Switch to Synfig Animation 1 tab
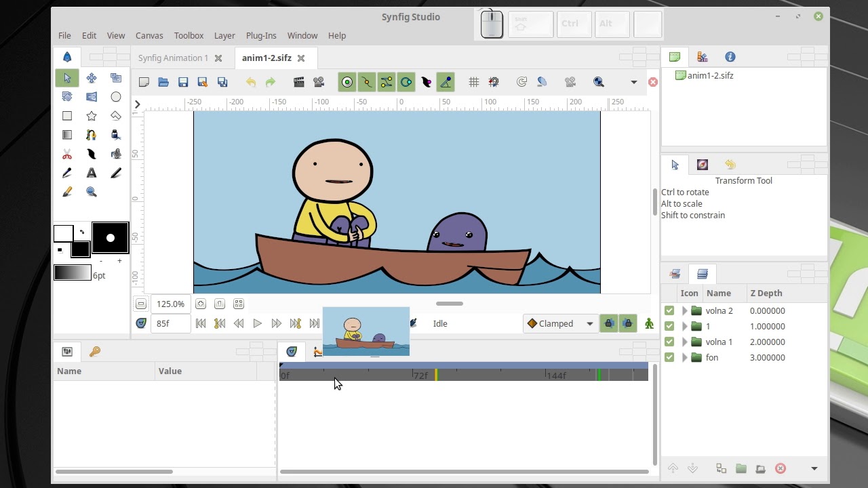The image size is (868, 488). point(173,58)
